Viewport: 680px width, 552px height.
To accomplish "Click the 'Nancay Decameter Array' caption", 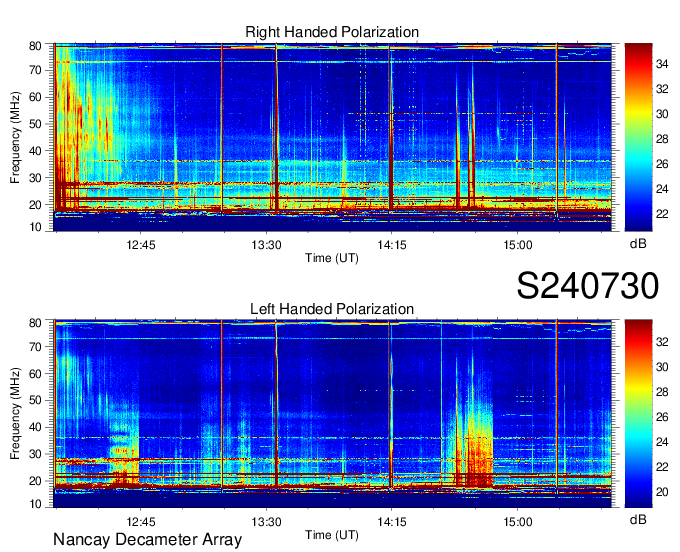I will (147, 540).
